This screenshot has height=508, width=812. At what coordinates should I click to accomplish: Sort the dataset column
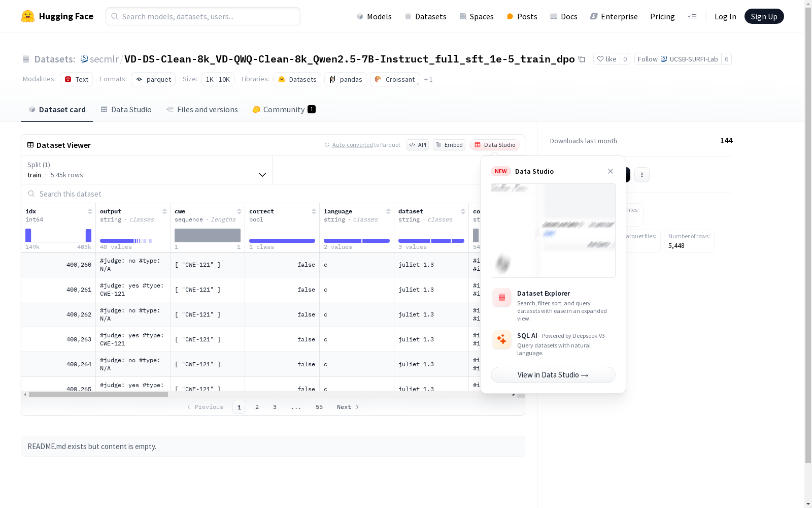coord(463,211)
